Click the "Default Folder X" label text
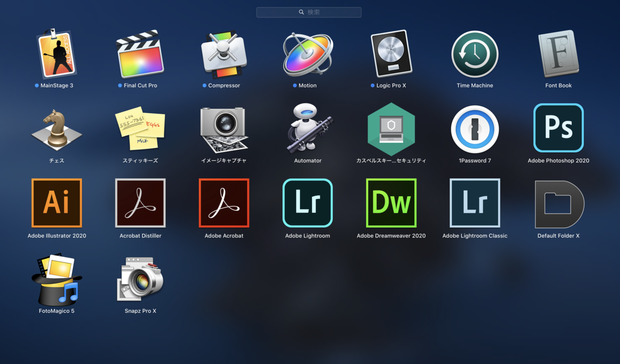 click(x=559, y=236)
